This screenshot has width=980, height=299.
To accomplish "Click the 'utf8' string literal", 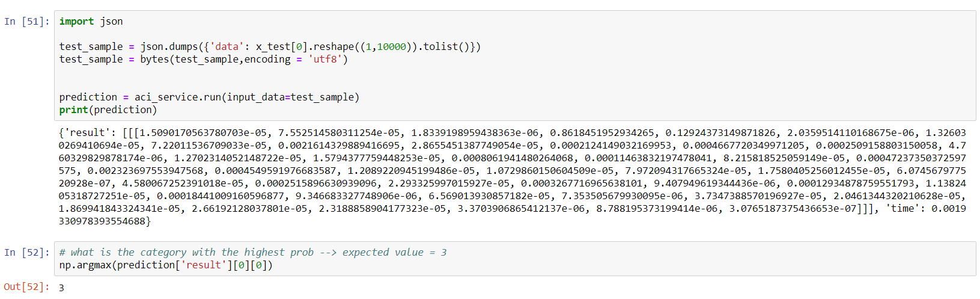I will tap(325, 60).
